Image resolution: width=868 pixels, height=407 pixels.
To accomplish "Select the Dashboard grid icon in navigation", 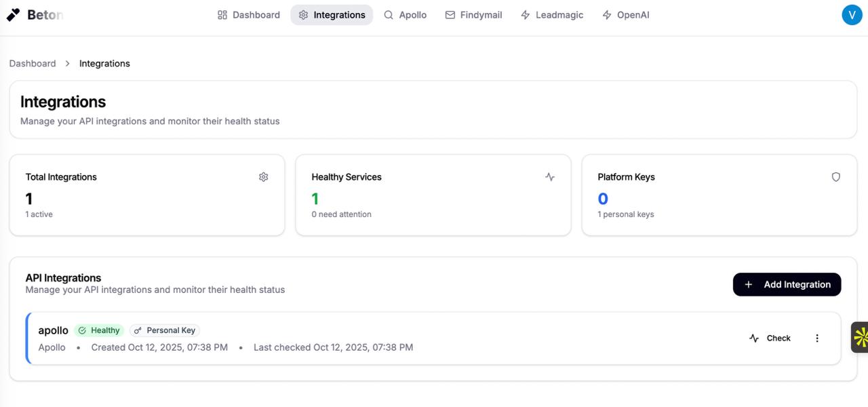I will coord(222,14).
